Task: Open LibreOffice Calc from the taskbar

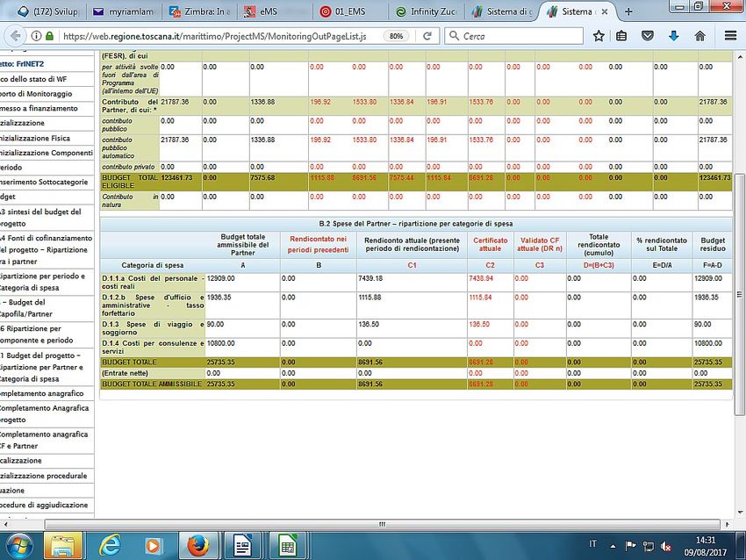Action: (286, 545)
